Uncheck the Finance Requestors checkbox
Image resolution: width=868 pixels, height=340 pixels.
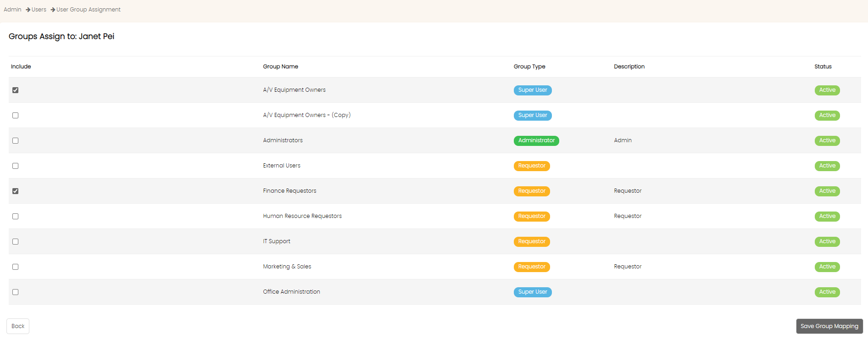(x=16, y=191)
